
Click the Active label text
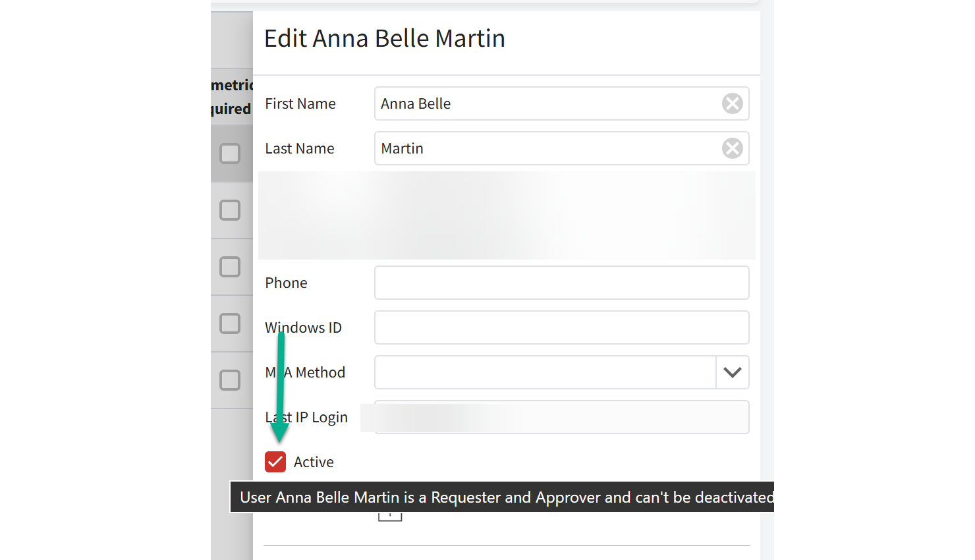(314, 462)
